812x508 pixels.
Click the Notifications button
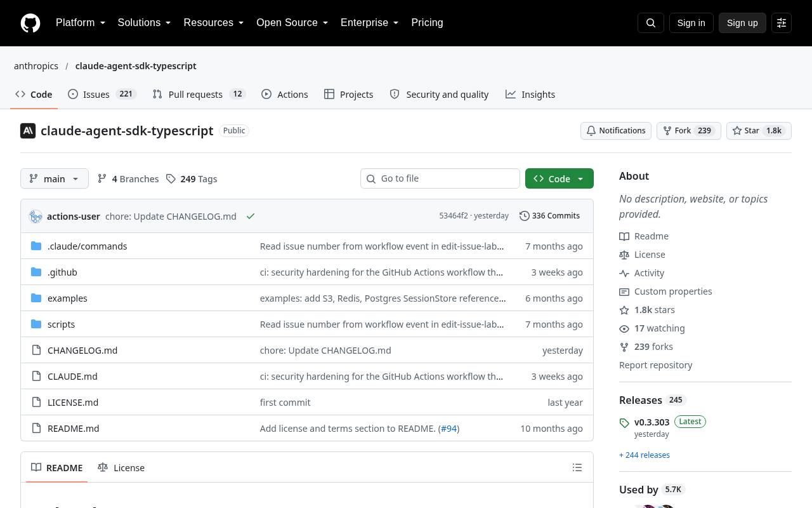pos(616,131)
